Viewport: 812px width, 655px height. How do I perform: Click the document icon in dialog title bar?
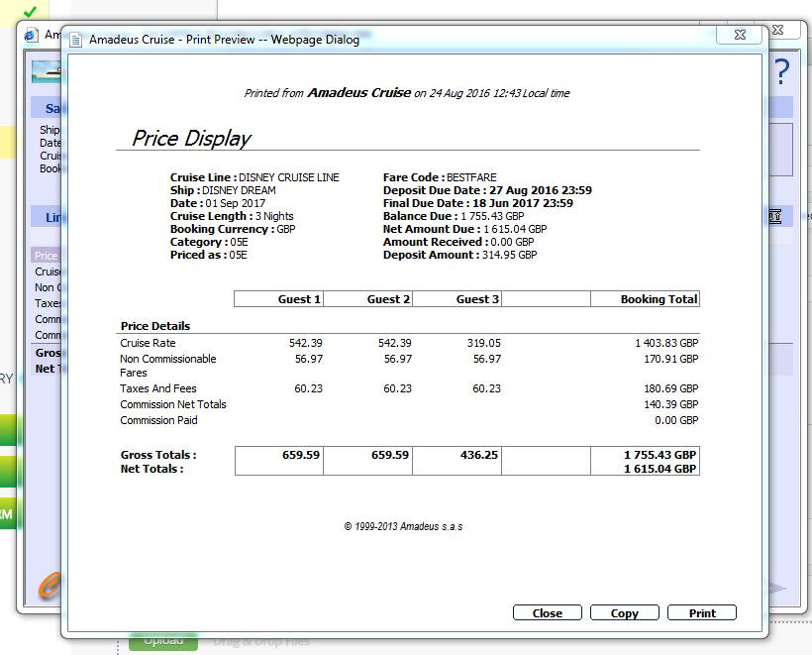point(75,40)
